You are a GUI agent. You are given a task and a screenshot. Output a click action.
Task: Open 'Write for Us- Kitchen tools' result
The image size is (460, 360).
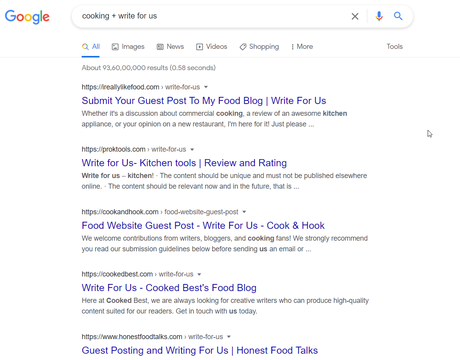[x=184, y=163]
